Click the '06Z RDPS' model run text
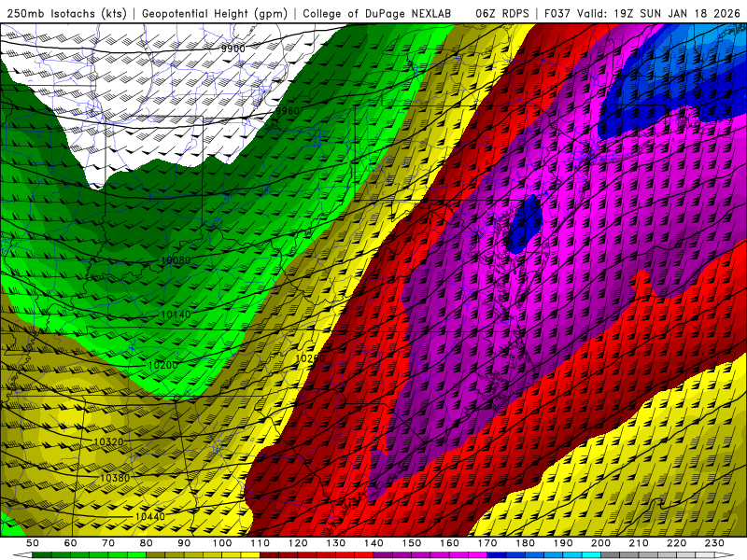This screenshot has width=747, height=560. point(502,13)
